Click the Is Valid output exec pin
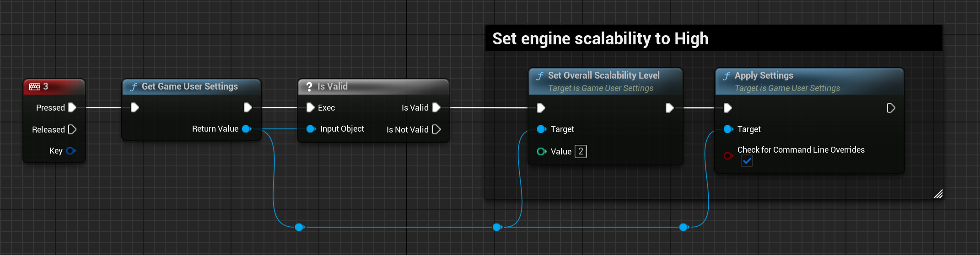The width and height of the screenshot is (980, 255). click(436, 107)
